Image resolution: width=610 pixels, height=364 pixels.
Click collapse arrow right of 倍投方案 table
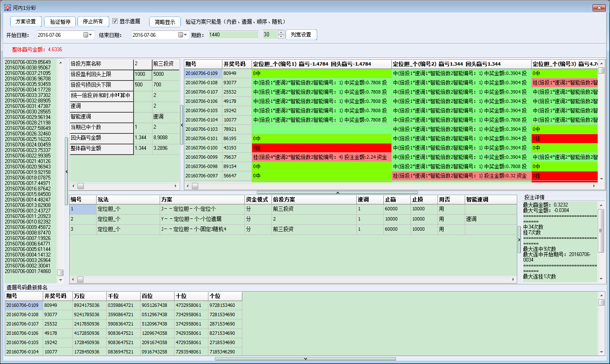coord(182,125)
